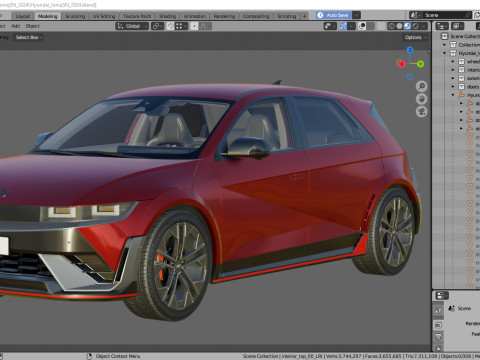Open the Object menu in viewport header

click(32, 26)
